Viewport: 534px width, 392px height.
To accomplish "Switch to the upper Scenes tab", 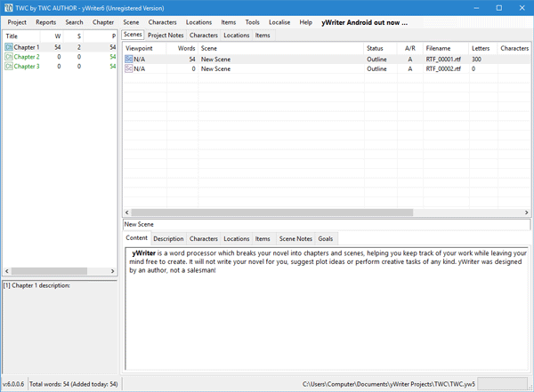I will pyautogui.click(x=133, y=35).
